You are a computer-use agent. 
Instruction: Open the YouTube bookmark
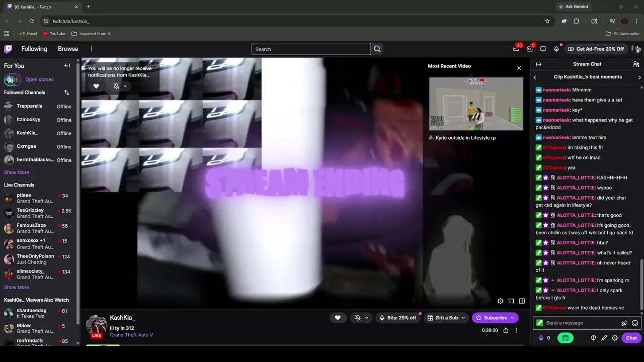click(x=54, y=34)
